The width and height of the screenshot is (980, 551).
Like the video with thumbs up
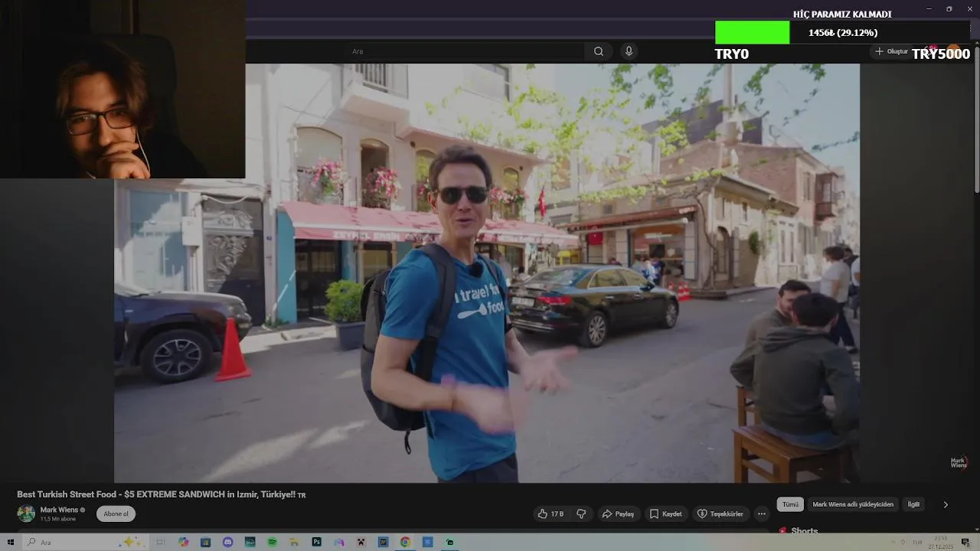tap(550, 514)
